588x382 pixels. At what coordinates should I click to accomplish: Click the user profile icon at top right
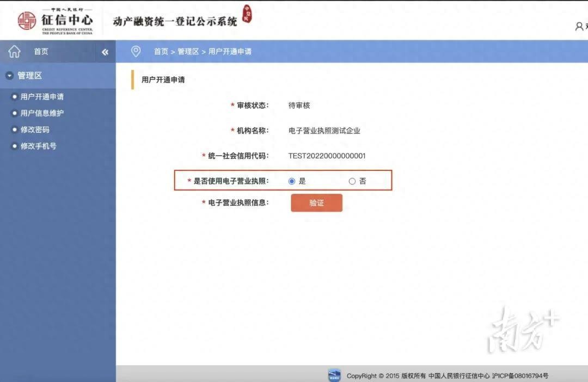(579, 26)
